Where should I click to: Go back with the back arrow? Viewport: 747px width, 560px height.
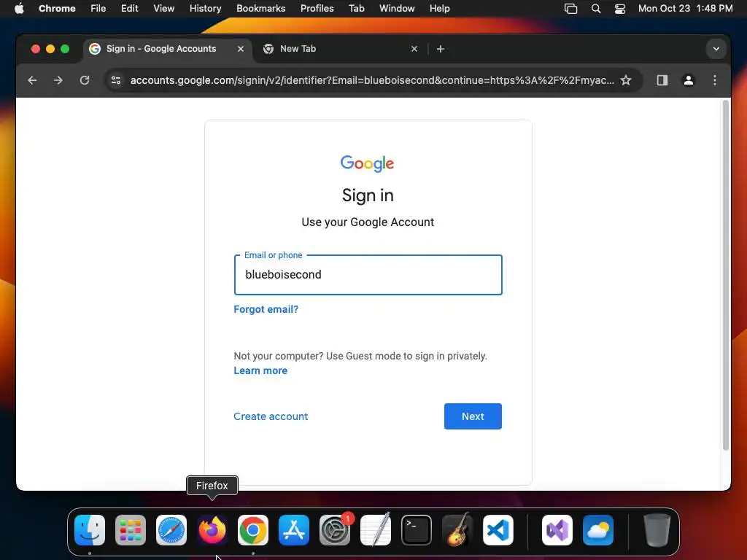(32, 80)
